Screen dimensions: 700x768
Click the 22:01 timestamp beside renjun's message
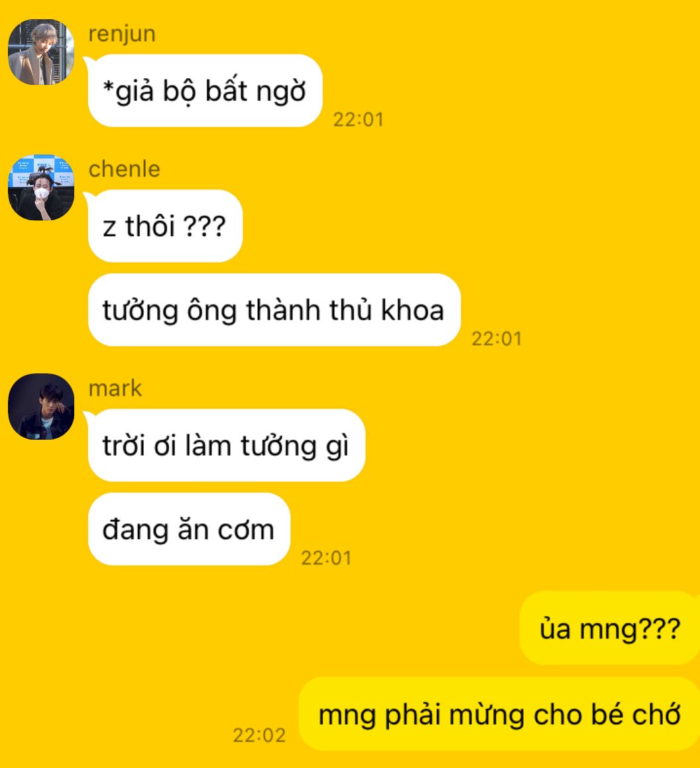[359, 119]
